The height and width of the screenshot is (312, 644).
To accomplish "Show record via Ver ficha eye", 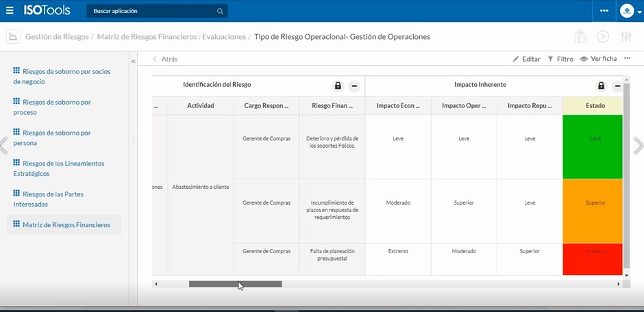I will coord(598,59).
